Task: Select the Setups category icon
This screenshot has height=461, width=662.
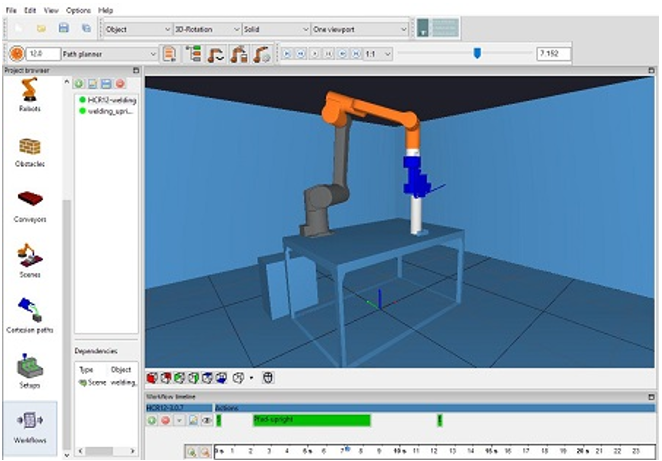Action: pos(30,370)
